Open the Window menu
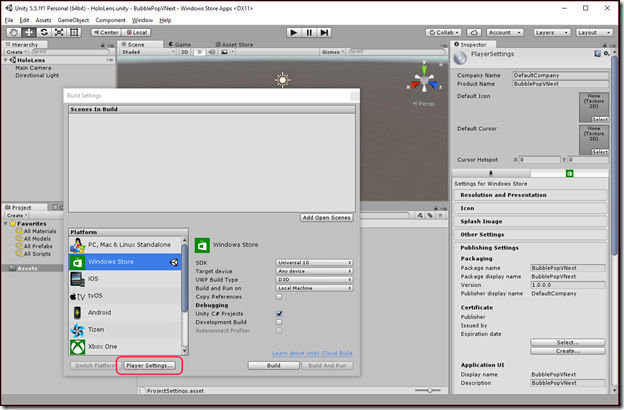Viewport: 624px width, 410px height. [x=142, y=20]
